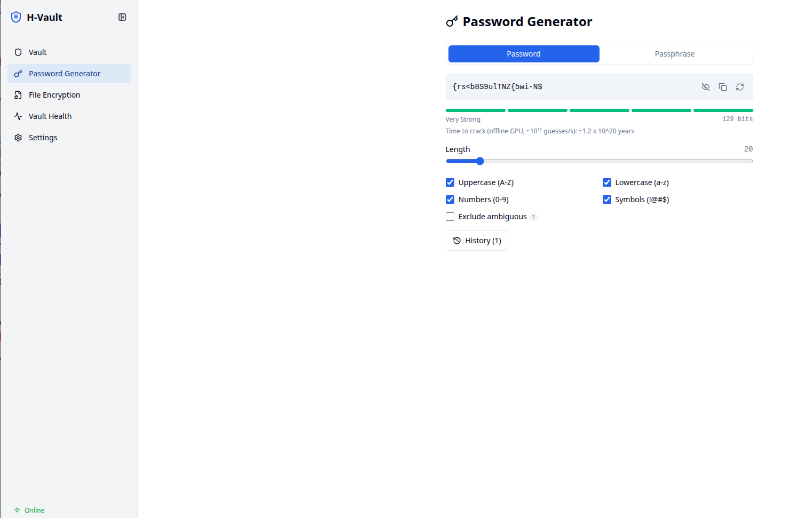Regenerate password with the refresh icon
This screenshot has width=812, height=518.
[x=740, y=87]
